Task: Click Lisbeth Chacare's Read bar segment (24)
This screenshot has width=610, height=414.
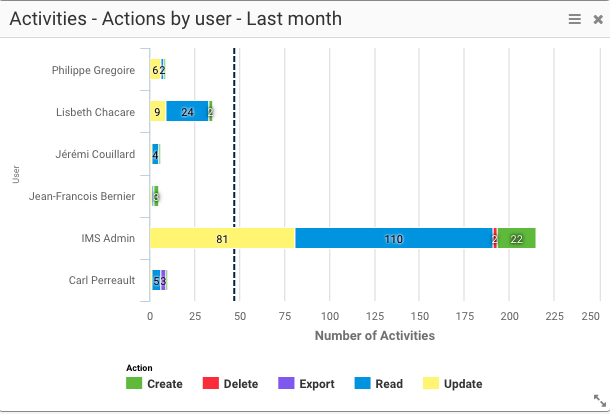Action: (x=187, y=112)
